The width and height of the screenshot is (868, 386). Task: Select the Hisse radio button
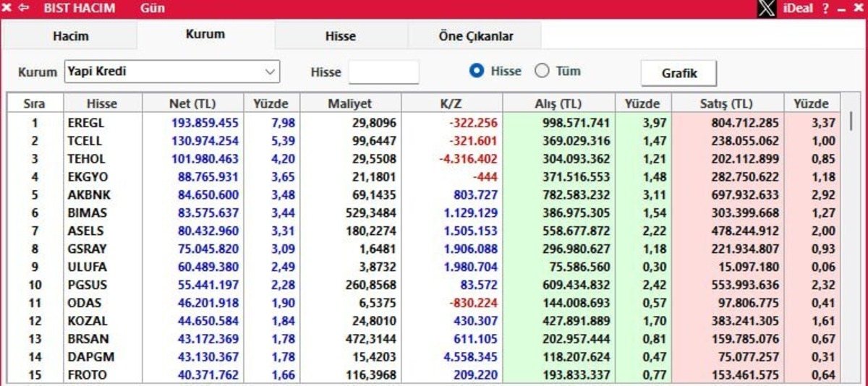click(x=477, y=71)
